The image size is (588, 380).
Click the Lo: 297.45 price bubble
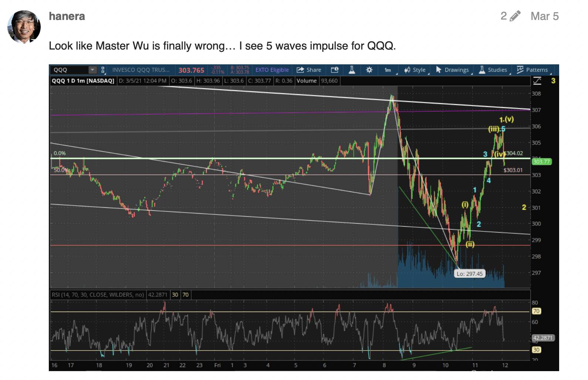point(469,274)
